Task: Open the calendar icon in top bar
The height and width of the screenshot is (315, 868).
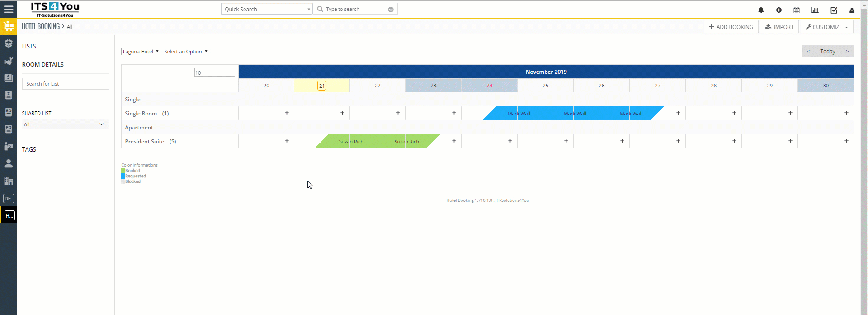Action: click(797, 10)
